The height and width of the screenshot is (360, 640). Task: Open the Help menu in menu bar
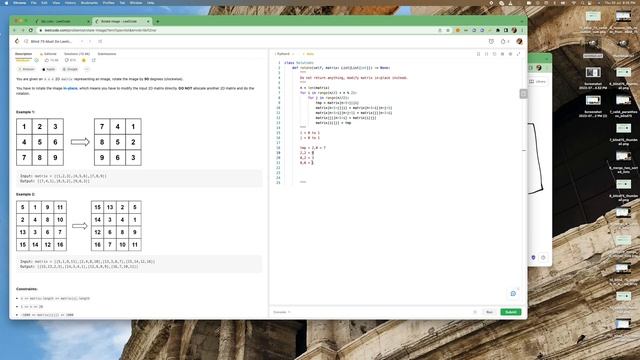click(151, 2)
